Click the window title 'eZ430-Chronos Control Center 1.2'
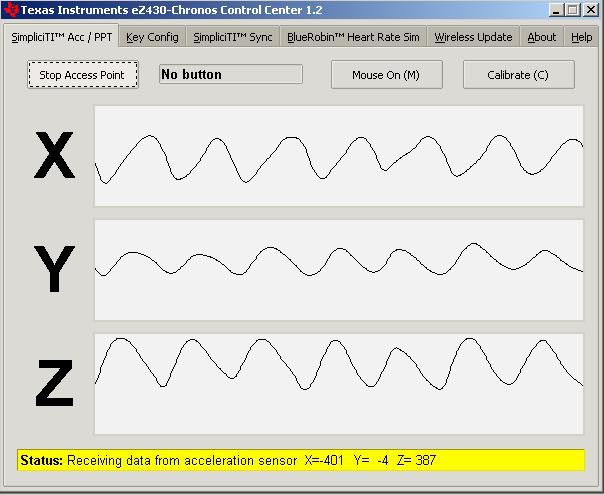Viewport: 604px width, 495px height. coord(227,10)
